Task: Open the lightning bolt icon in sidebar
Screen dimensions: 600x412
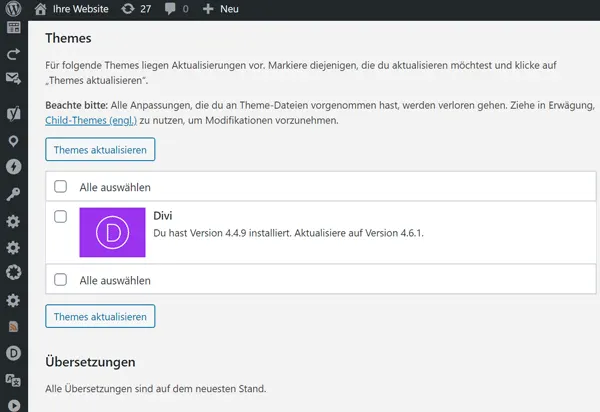Action: click(13, 167)
